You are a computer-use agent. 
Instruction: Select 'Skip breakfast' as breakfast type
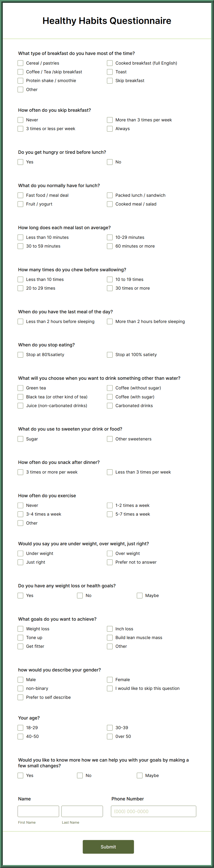click(110, 80)
